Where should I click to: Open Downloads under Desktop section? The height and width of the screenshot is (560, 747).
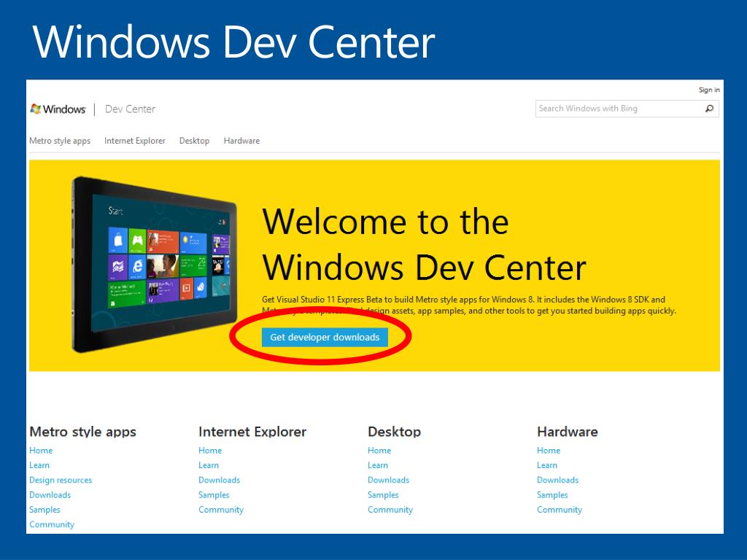pos(388,480)
